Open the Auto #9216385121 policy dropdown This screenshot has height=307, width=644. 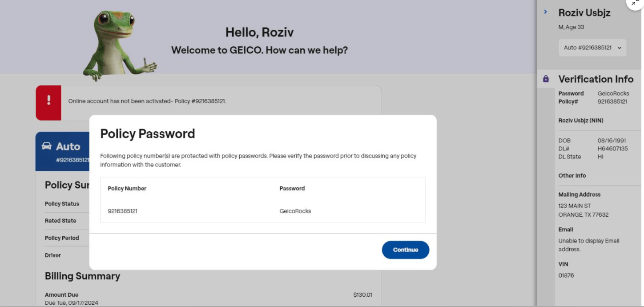[592, 48]
